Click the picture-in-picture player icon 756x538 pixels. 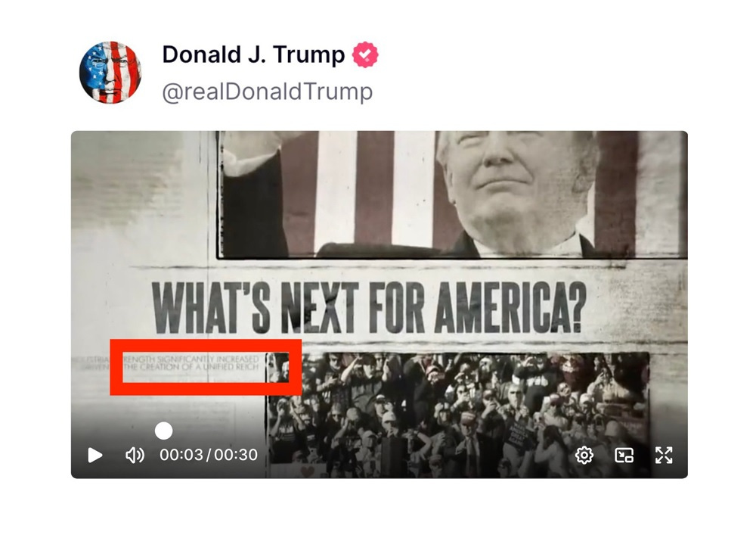coord(624,455)
